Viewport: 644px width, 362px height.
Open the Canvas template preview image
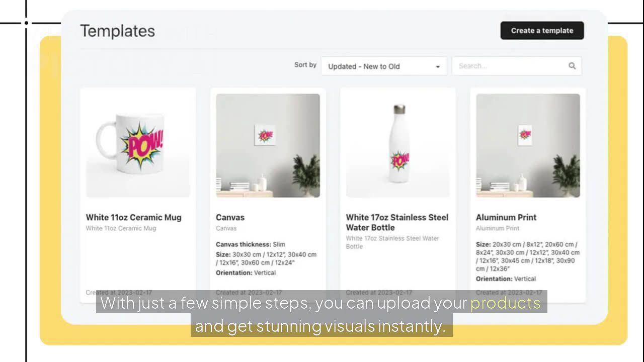(268, 145)
